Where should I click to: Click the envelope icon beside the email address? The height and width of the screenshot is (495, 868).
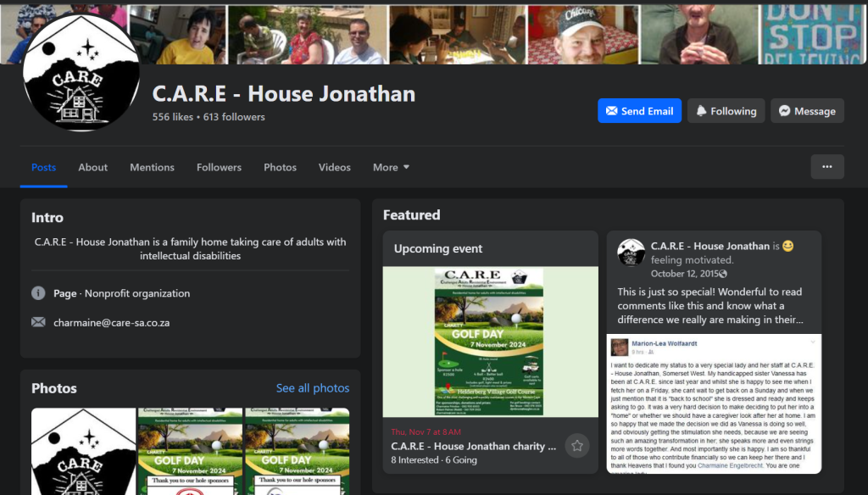[38, 322]
